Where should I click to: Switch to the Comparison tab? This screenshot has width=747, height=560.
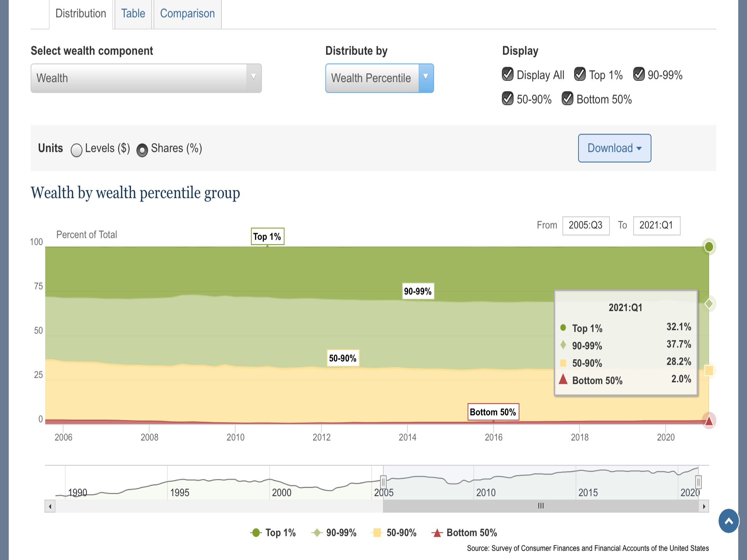pyautogui.click(x=187, y=14)
